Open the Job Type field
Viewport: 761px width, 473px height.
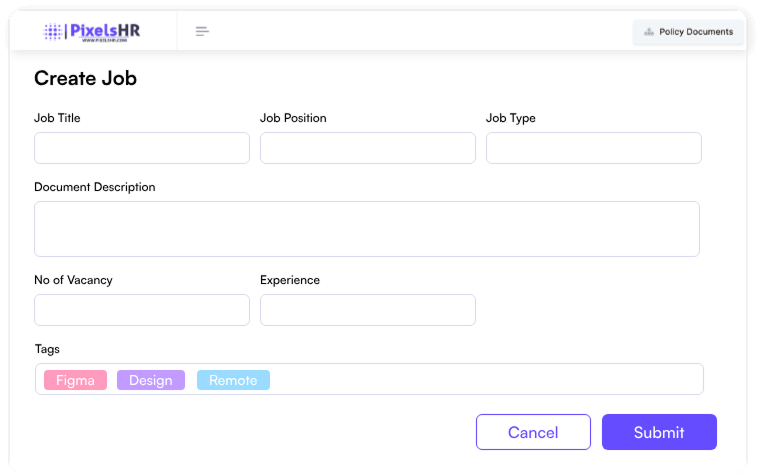click(x=593, y=148)
